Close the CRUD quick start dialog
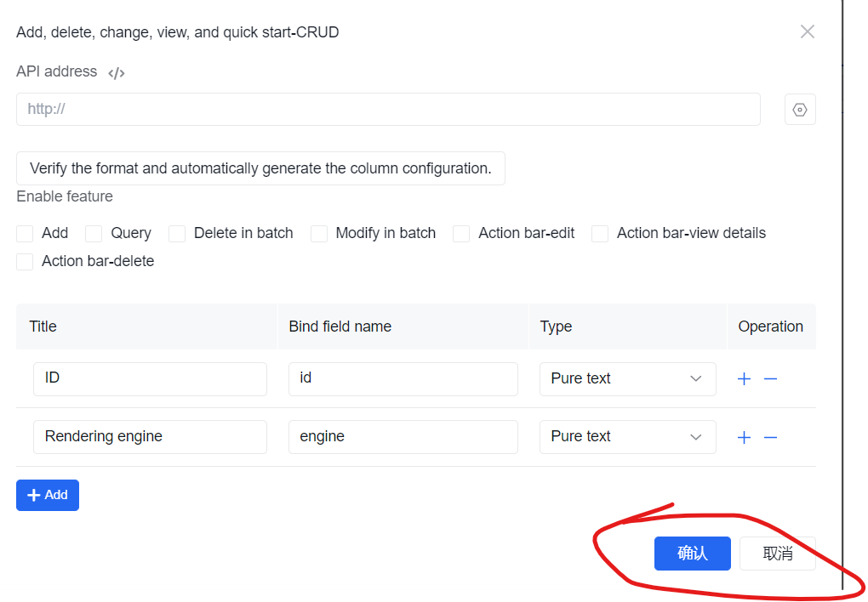This screenshot has height=602, width=868. pos(807,31)
